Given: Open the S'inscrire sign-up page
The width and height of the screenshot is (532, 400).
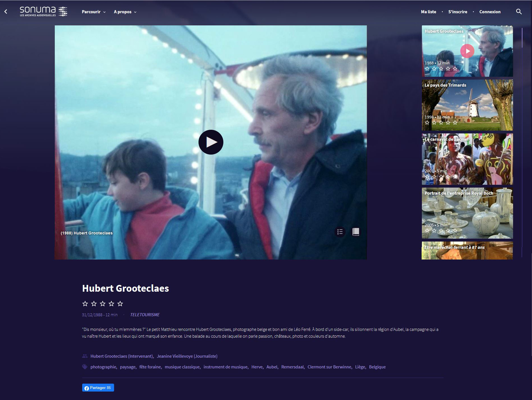Looking at the screenshot, I should [x=457, y=12].
